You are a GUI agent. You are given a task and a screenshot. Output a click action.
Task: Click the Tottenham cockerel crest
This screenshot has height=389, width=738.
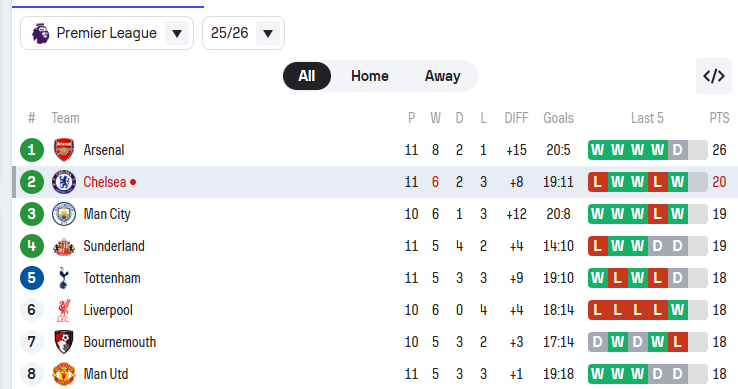pos(64,278)
